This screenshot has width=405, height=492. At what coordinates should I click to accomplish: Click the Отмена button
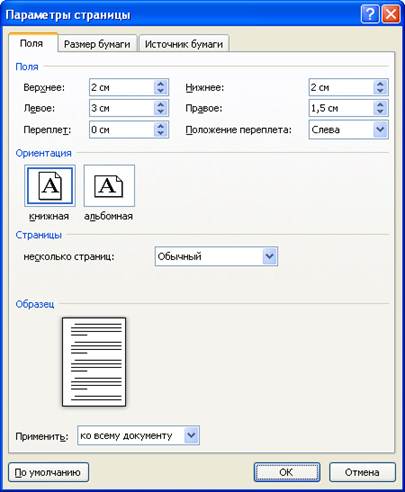(x=362, y=472)
